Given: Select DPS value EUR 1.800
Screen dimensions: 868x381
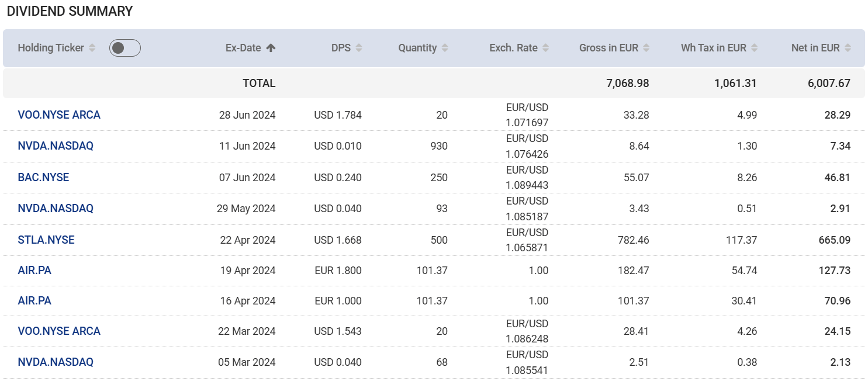Looking at the screenshot, I should coord(338,271).
